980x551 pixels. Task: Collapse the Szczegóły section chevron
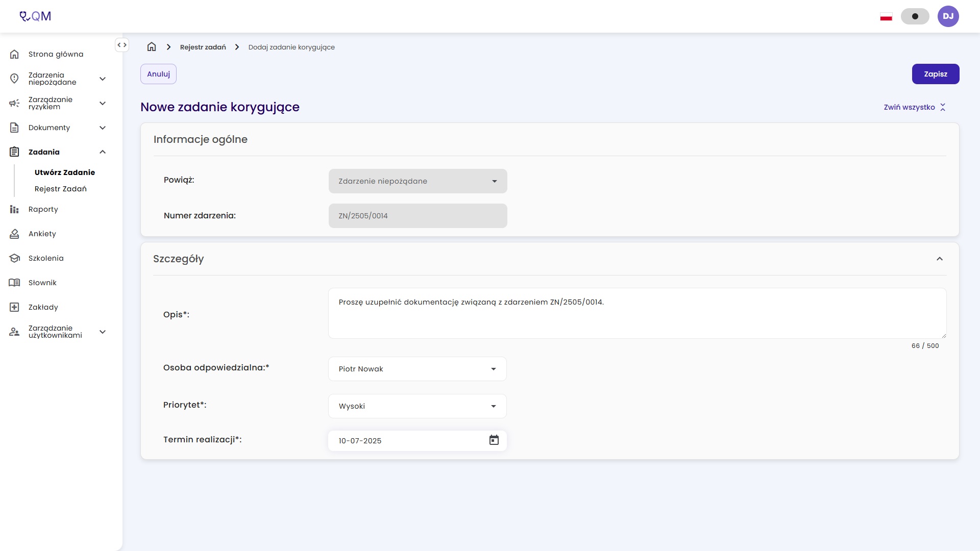coord(940,259)
